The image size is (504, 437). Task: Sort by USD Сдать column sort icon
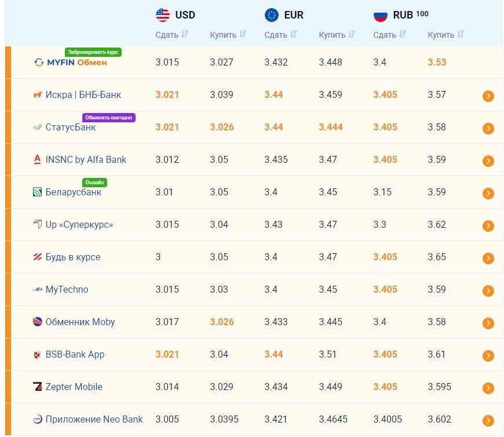click(184, 34)
